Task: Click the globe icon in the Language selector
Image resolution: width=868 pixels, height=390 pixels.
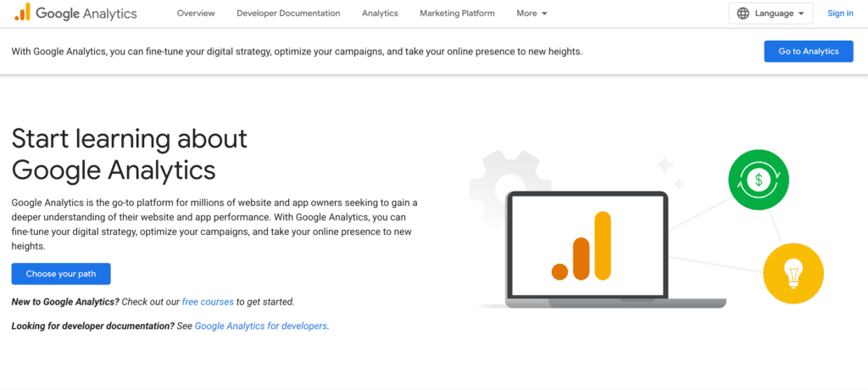Action: pos(743,14)
